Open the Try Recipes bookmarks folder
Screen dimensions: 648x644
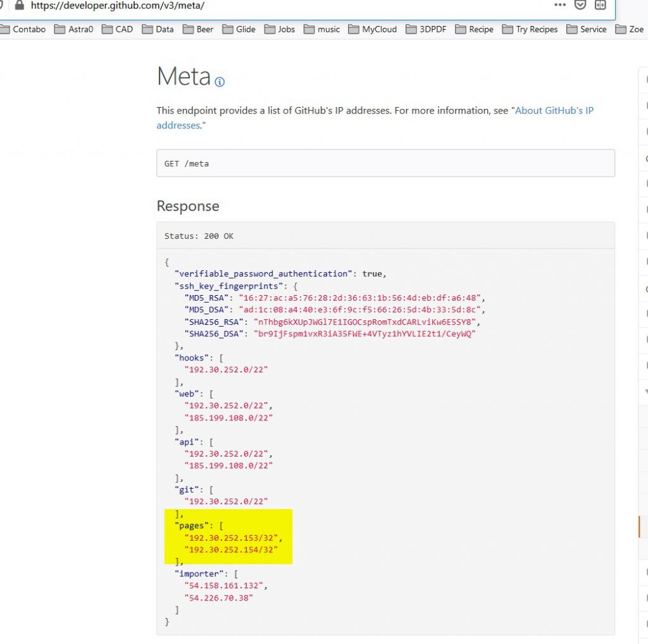pyautogui.click(x=535, y=29)
